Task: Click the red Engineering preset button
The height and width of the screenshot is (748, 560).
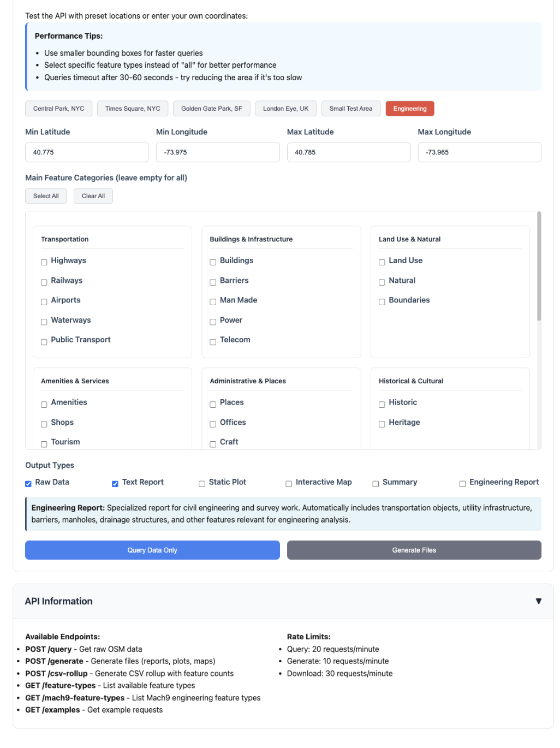Action: coord(409,109)
